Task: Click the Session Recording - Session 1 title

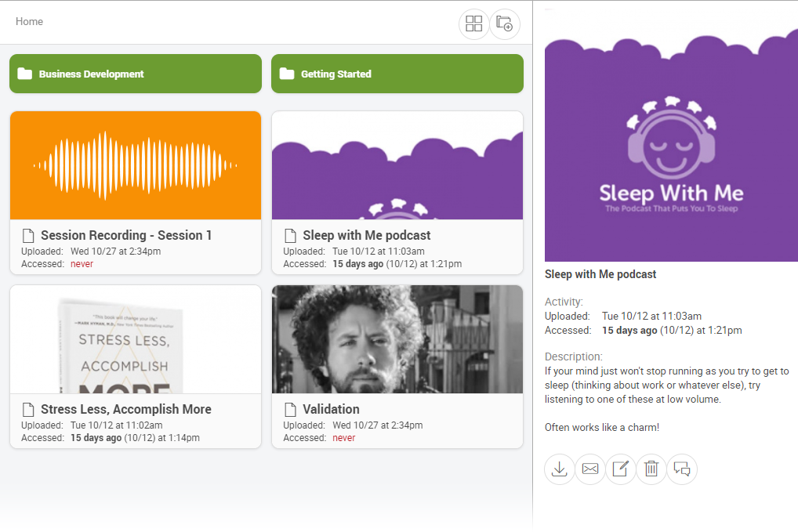Action: click(x=126, y=235)
